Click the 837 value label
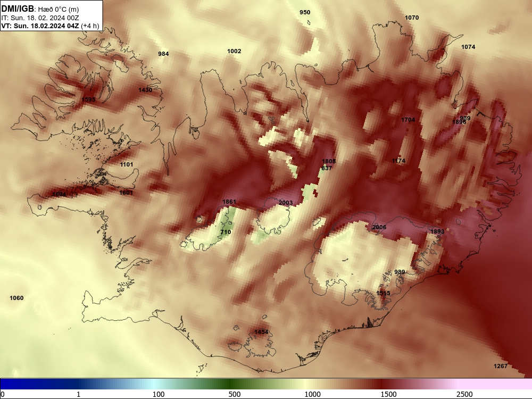532x399 pixels. pos(327,168)
